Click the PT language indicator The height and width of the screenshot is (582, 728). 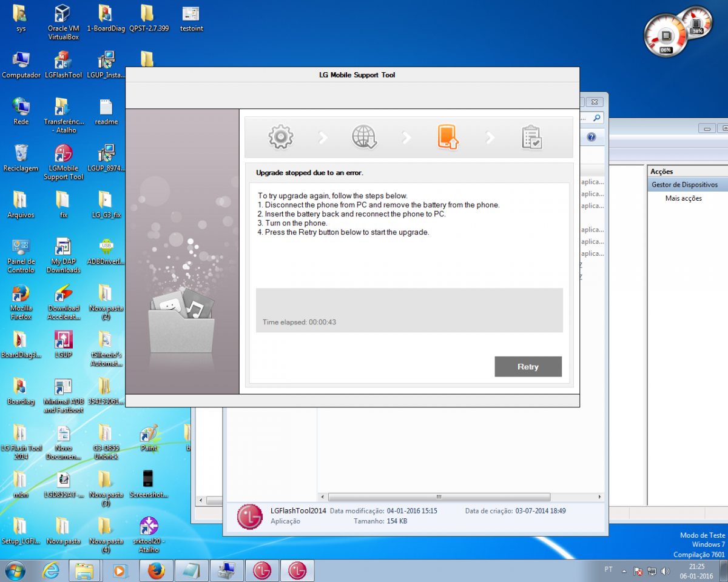[608, 570]
